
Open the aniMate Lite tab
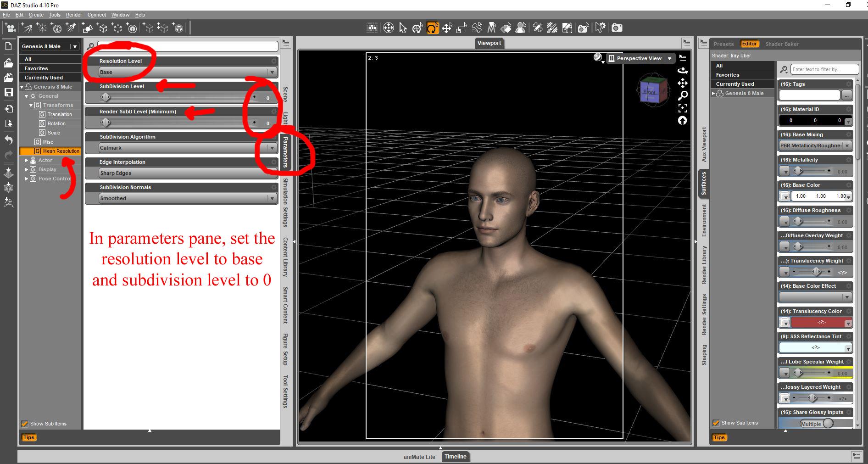(419, 457)
